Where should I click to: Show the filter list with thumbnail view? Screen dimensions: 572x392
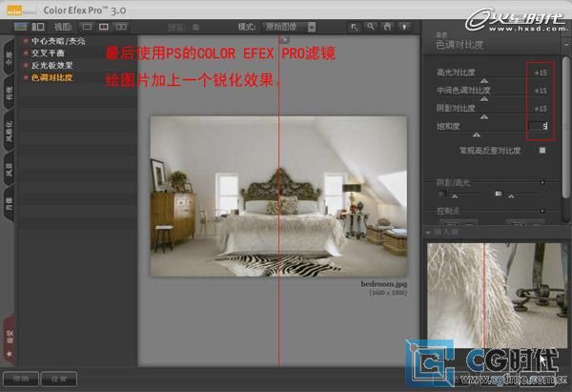pos(20,27)
